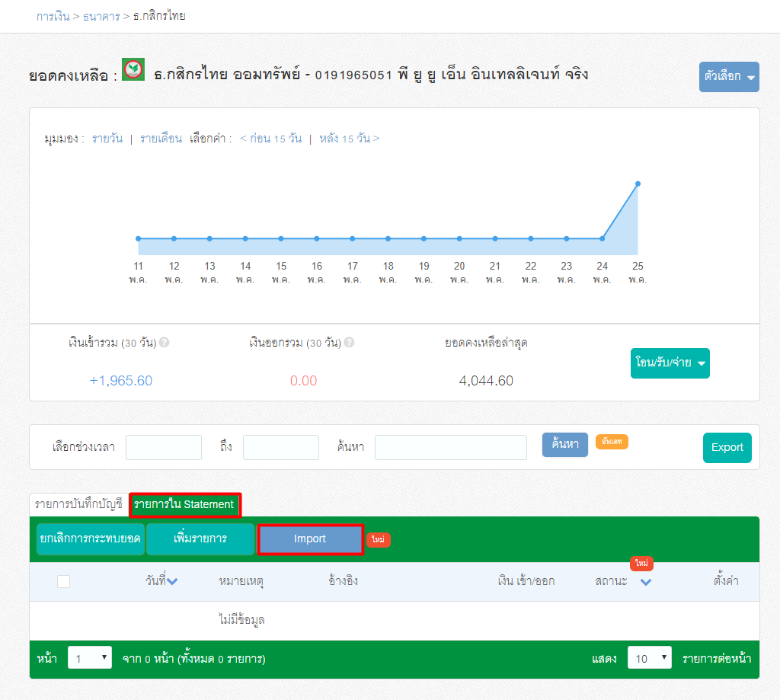Click the start date field after เลือกช่วงเวลา
780x700 pixels.
pos(164,447)
